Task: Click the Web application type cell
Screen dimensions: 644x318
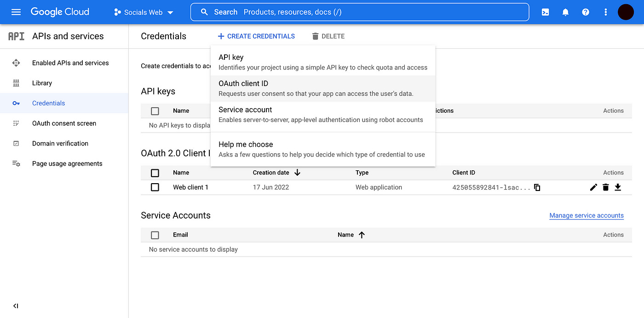Action: (379, 187)
